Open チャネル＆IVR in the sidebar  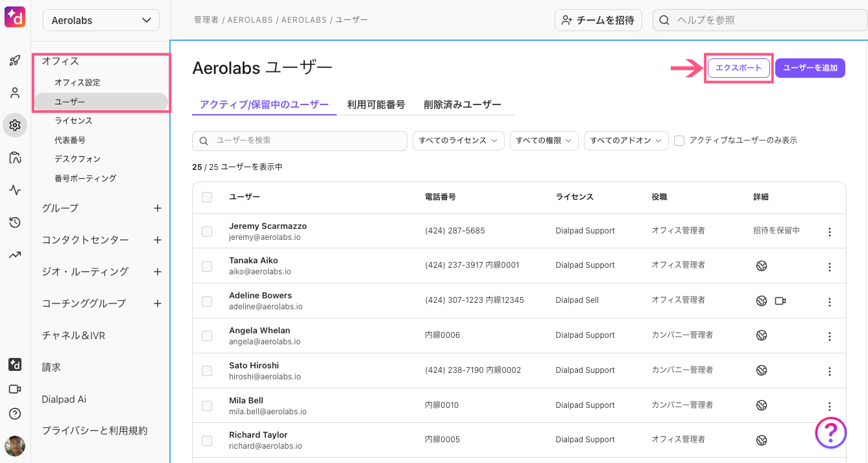pyautogui.click(x=73, y=335)
